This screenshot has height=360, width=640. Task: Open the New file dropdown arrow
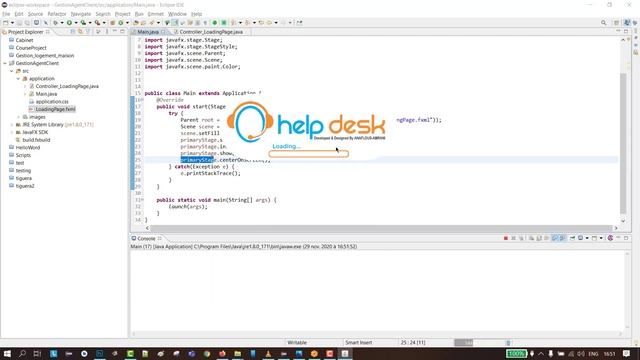pyautogui.click(x=12, y=23)
